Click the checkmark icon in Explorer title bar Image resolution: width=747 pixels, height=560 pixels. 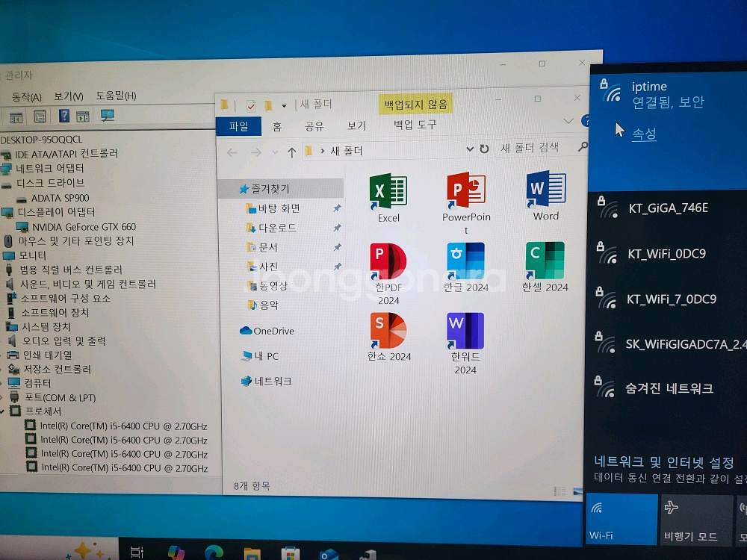(251, 105)
